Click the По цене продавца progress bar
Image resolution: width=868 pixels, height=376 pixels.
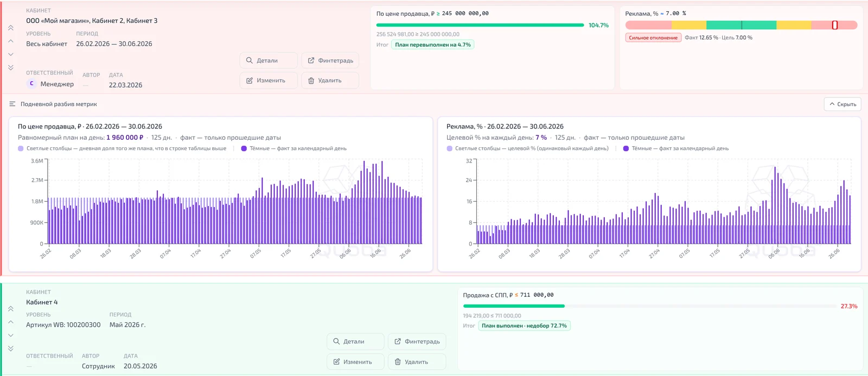480,25
